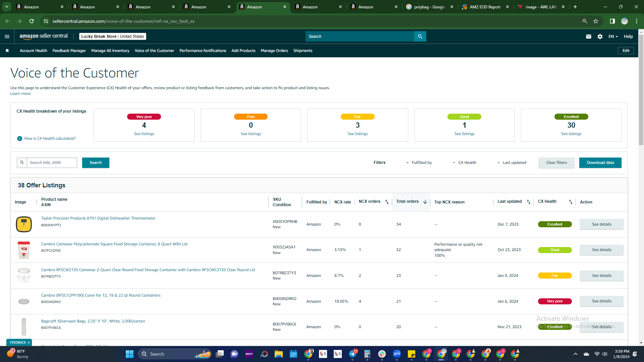Open Slack from the taskbar
644x362 pixels.
[x=382, y=354]
